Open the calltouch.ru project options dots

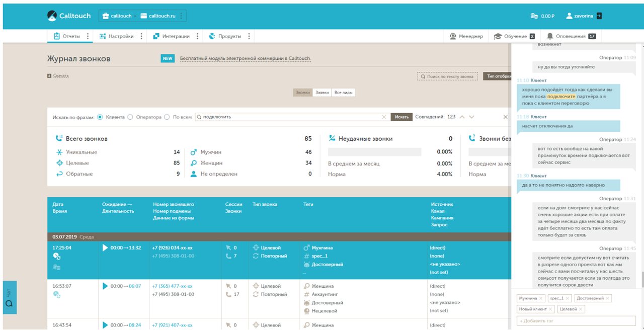pos(181,16)
